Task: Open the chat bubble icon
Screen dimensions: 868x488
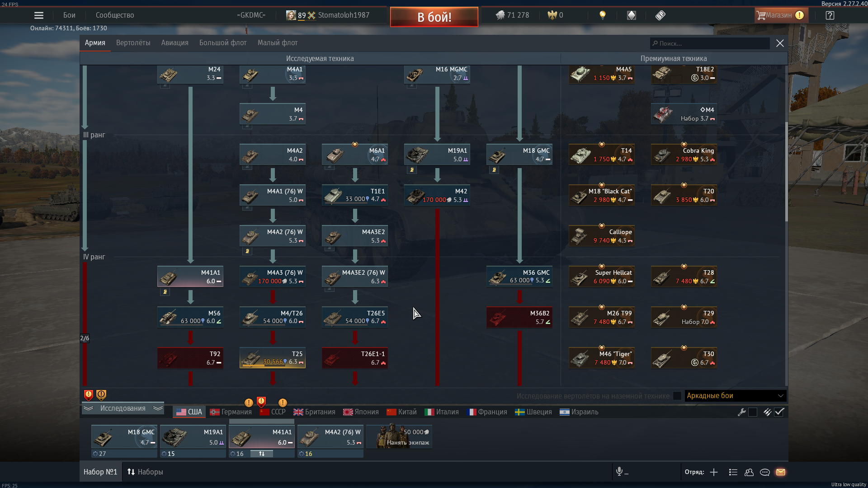Action: pyautogui.click(x=765, y=472)
